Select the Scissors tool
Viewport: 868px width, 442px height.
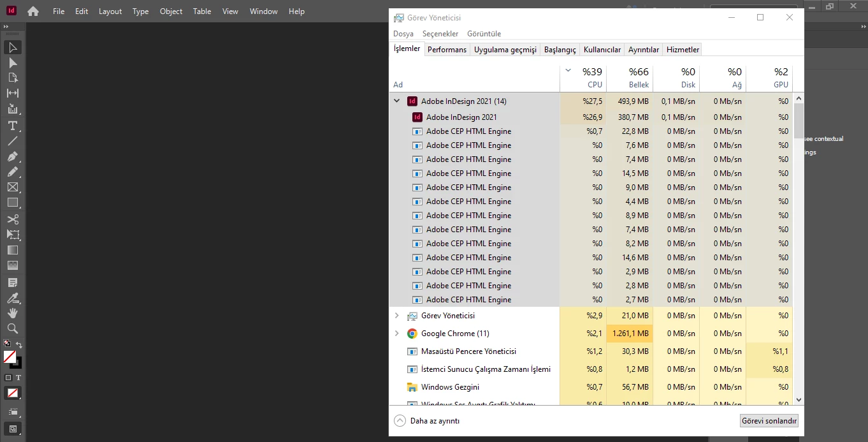[13, 219]
